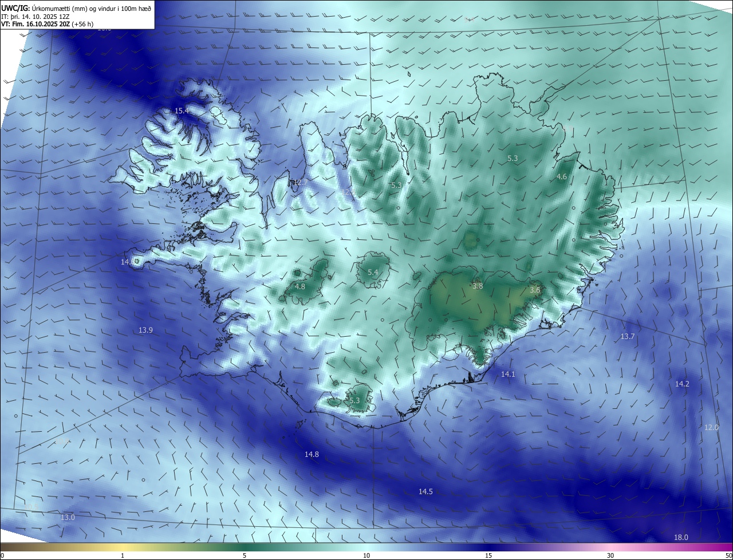This screenshot has height=560, width=733.
Task: Click the 14.1 value near the coast
Action: [509, 374]
